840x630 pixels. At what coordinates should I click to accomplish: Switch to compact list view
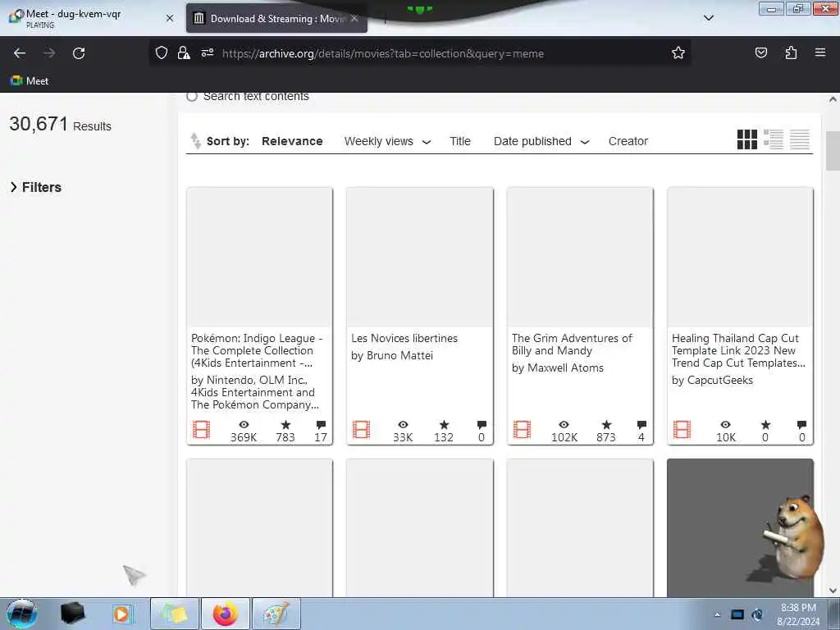(x=799, y=139)
